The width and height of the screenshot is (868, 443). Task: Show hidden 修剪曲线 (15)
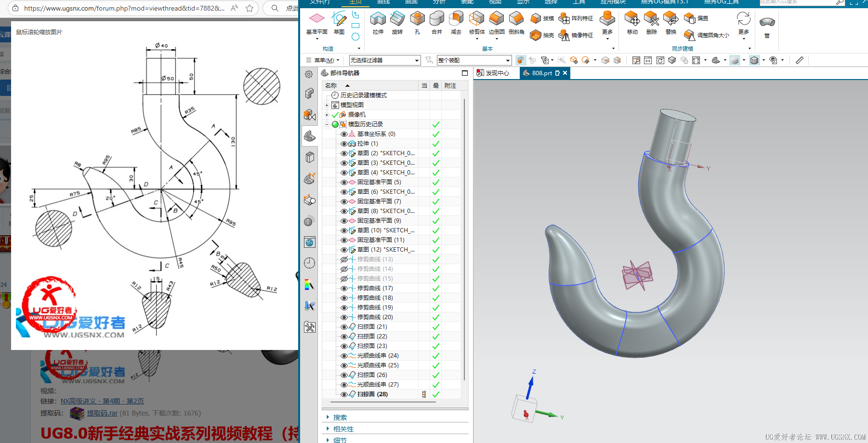point(344,279)
